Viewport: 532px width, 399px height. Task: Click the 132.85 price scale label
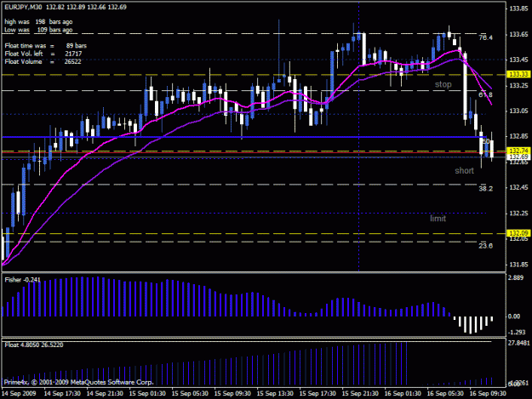coord(518,136)
